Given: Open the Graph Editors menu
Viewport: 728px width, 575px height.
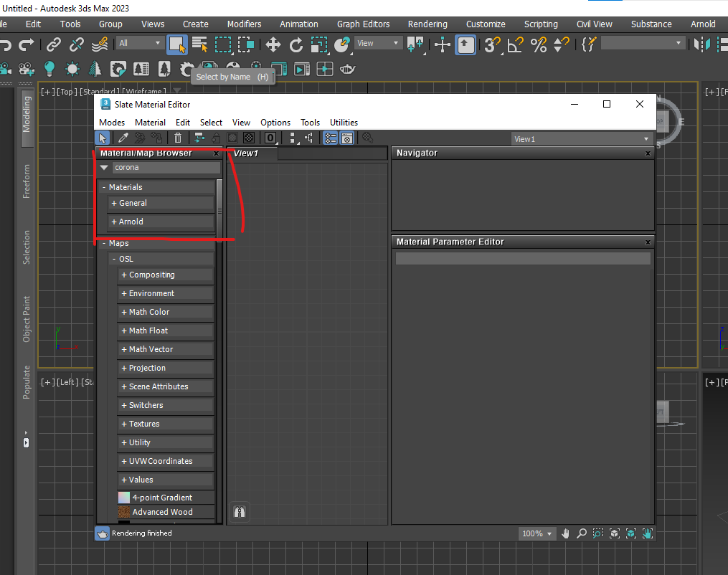Looking at the screenshot, I should [x=363, y=24].
